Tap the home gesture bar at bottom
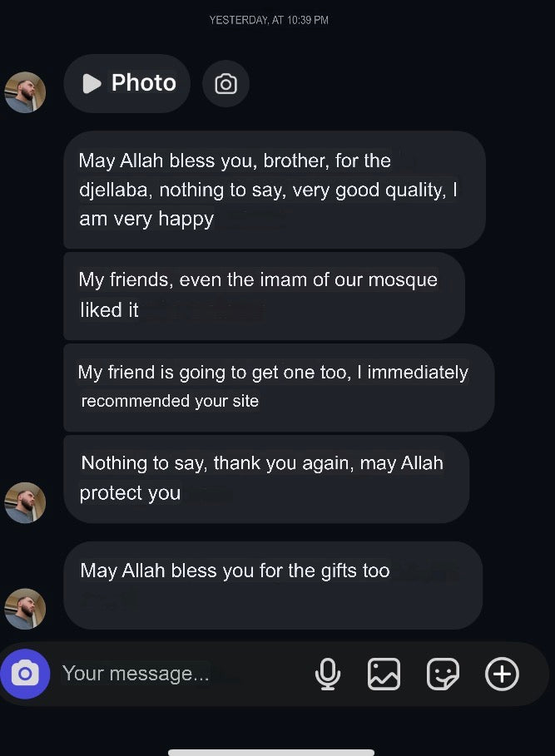The image size is (555, 756). pyautogui.click(x=271, y=752)
